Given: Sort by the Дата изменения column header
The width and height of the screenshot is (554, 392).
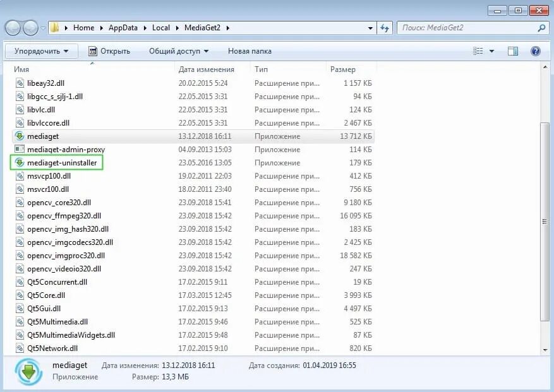Looking at the screenshot, I should coord(207,69).
